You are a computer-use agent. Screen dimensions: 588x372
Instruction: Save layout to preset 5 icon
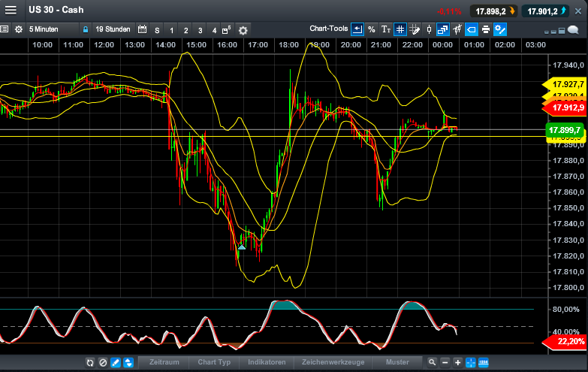point(227,30)
